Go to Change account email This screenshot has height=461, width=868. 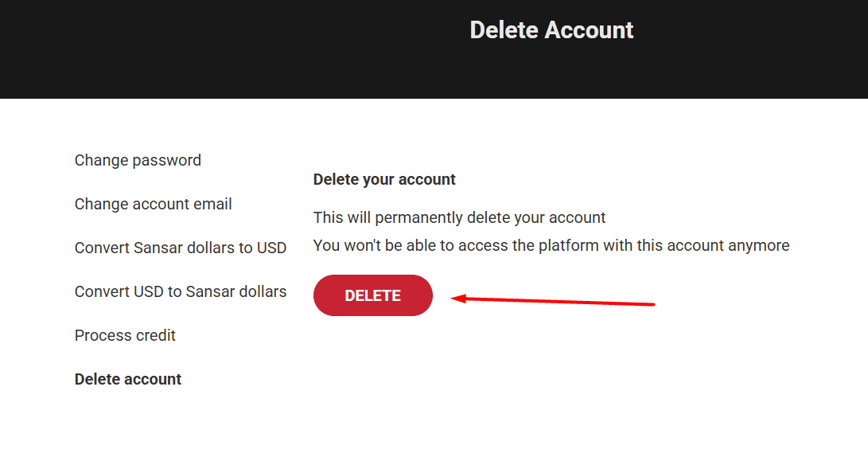click(153, 204)
